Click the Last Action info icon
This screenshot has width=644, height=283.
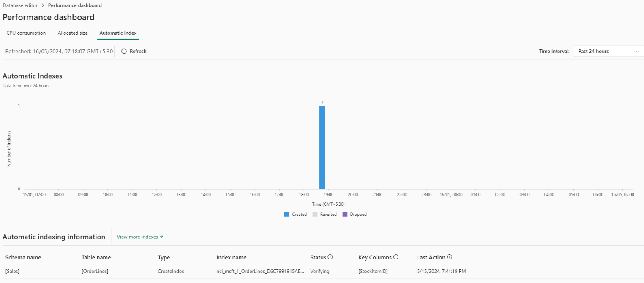click(x=450, y=257)
